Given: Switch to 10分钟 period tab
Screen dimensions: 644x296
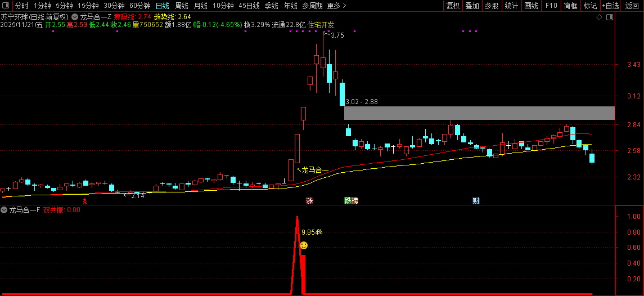Looking at the screenshot, I should pos(223,6).
